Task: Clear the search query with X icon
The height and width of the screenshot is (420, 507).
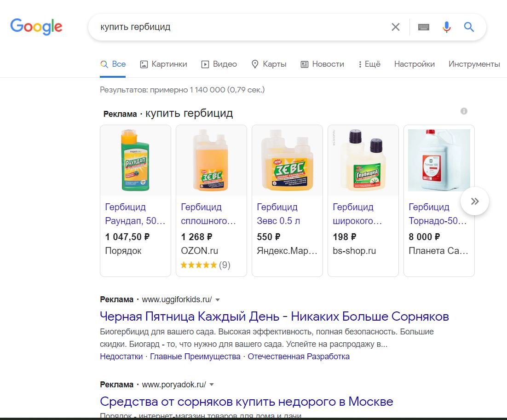Action: (395, 27)
